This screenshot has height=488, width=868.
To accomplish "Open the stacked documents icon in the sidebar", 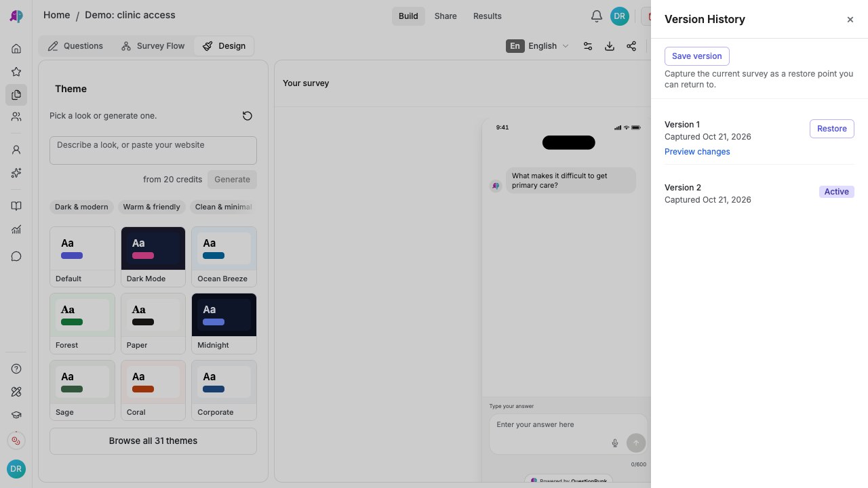I will coord(16,95).
